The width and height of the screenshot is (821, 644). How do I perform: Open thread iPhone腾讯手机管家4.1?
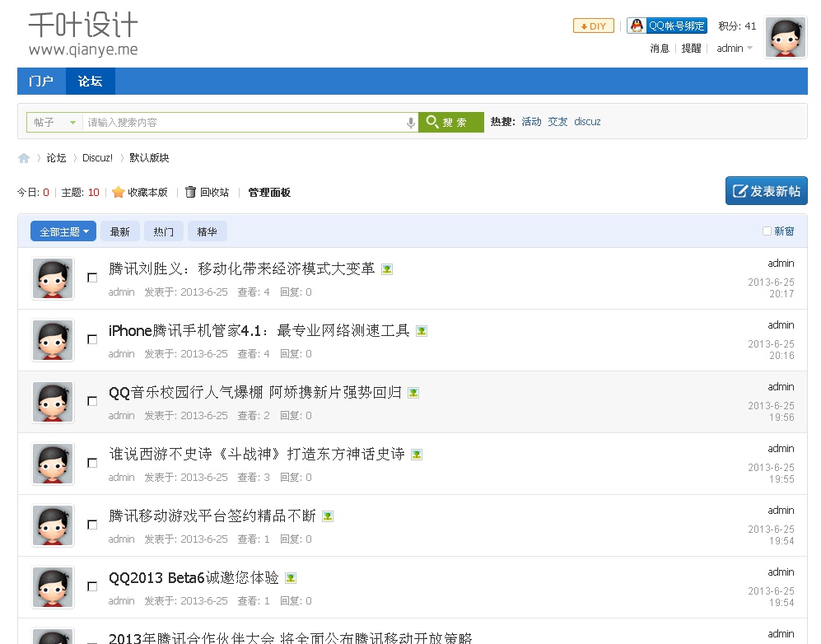tap(259, 330)
